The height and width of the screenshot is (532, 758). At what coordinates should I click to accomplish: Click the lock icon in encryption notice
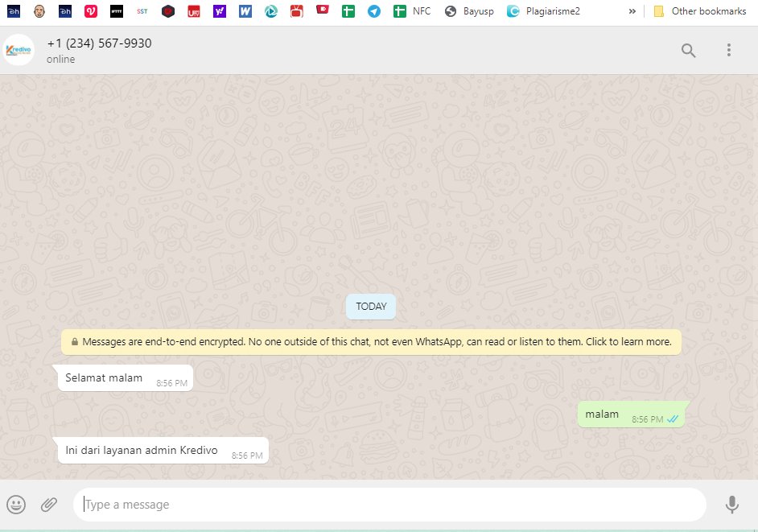pos(75,342)
